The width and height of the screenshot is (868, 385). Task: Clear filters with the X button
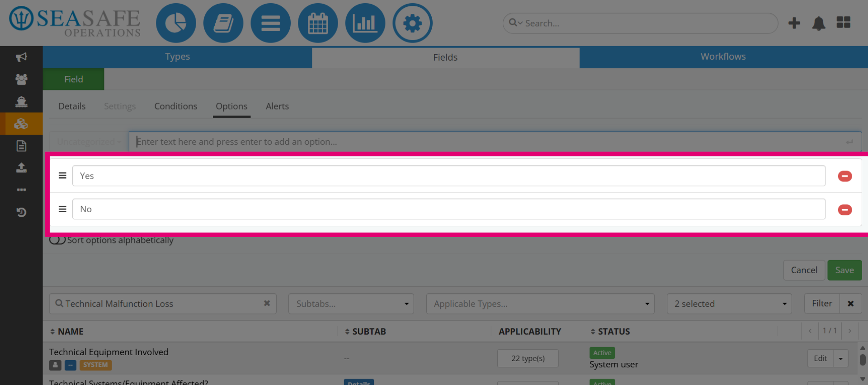850,304
